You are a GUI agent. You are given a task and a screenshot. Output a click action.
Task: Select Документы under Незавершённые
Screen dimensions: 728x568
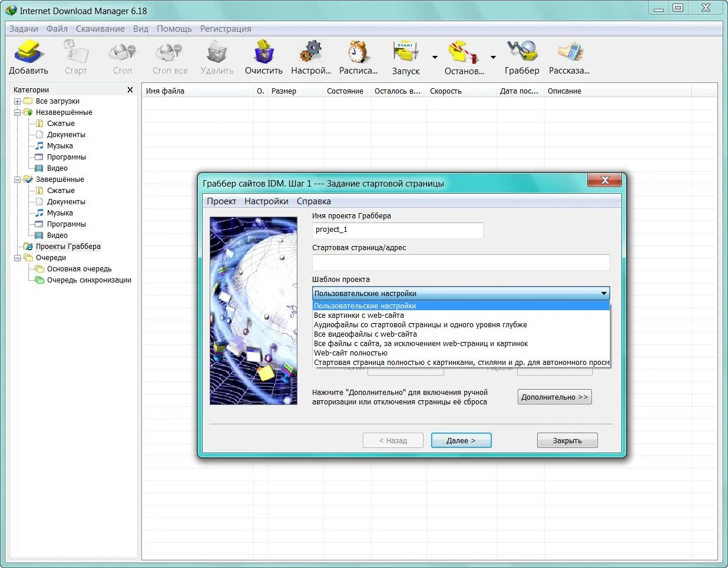tap(66, 135)
